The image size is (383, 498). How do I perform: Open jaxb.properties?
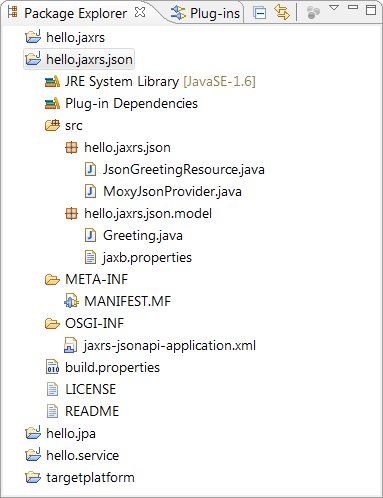[147, 258]
